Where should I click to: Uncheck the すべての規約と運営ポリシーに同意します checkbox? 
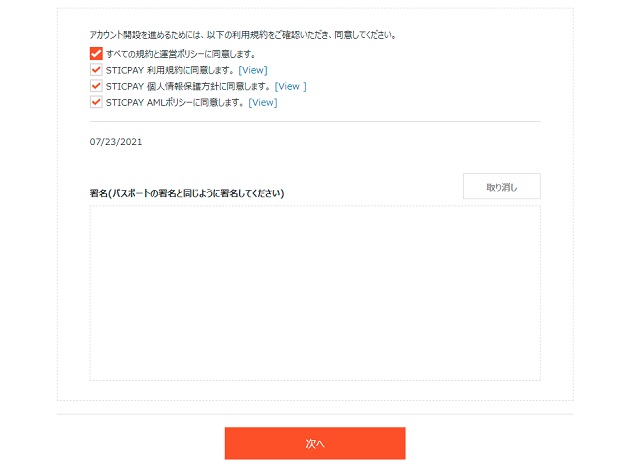click(96, 53)
